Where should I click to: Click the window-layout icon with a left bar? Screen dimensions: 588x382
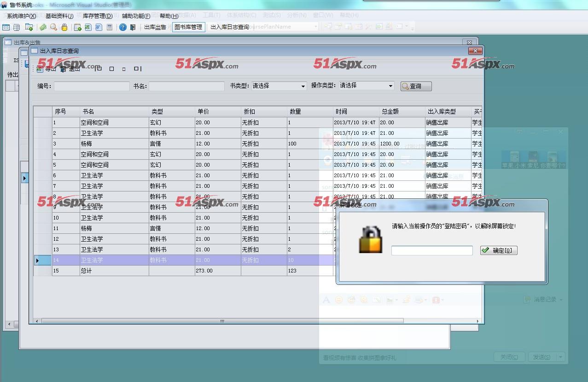click(99, 69)
